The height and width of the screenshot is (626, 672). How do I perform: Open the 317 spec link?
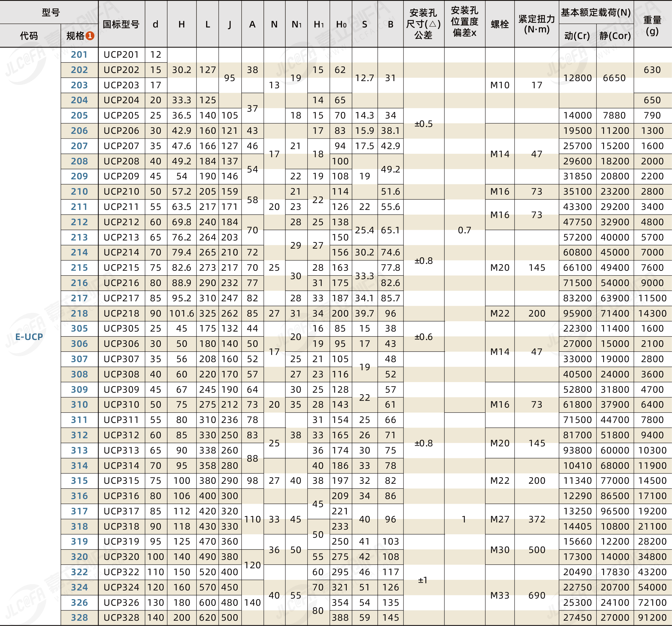79,511
